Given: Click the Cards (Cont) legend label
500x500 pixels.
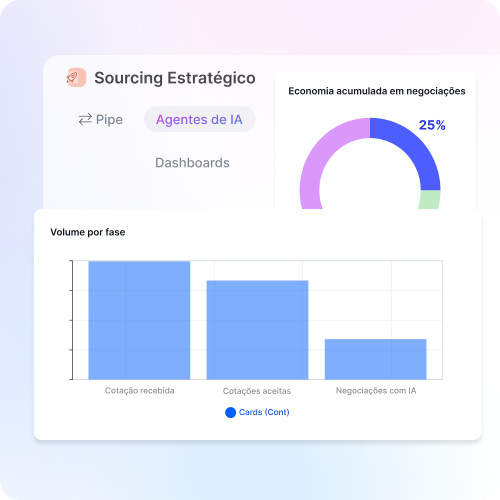Looking at the screenshot, I should [264, 412].
